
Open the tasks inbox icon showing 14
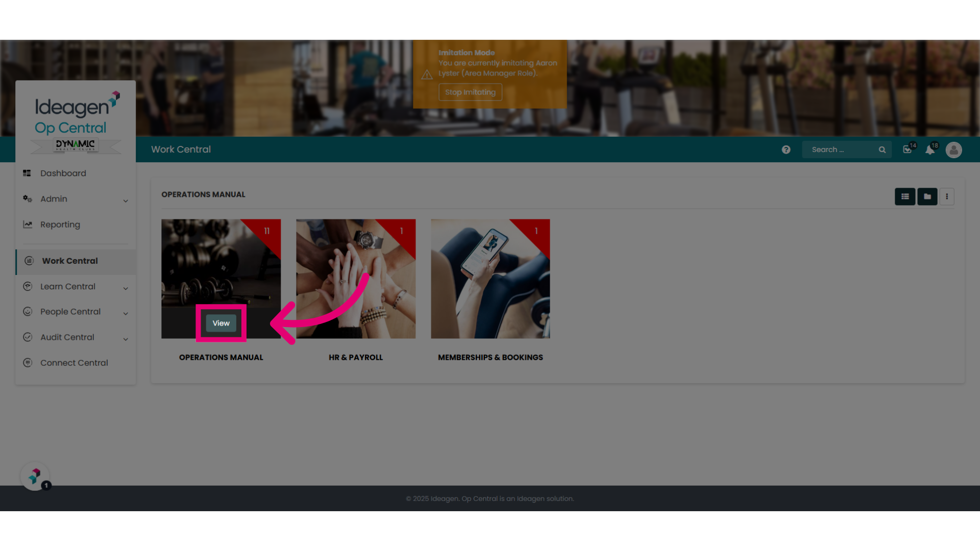(x=908, y=149)
